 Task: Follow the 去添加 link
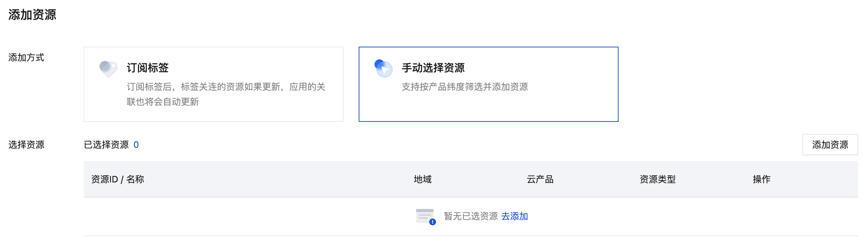pyautogui.click(x=514, y=216)
